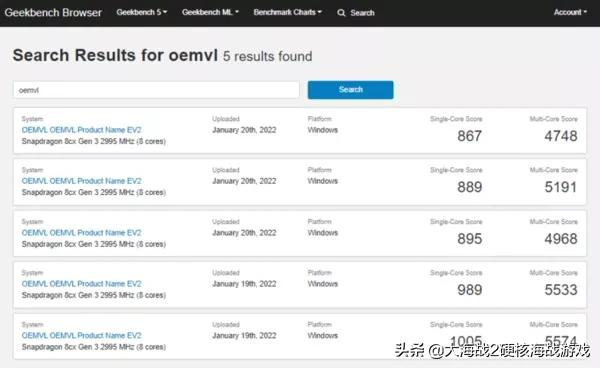Expand the Benchmark Charts menu

[287, 12]
